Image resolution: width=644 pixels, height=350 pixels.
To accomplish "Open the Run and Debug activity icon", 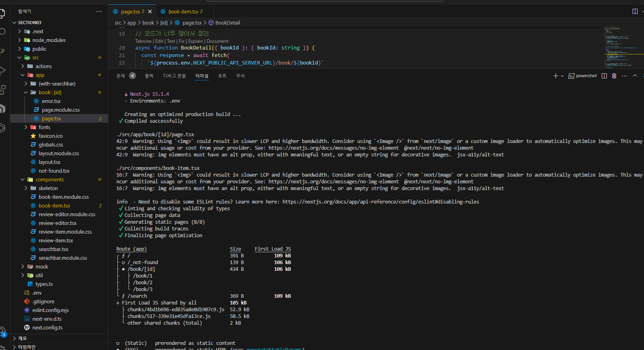I will 2,70.
